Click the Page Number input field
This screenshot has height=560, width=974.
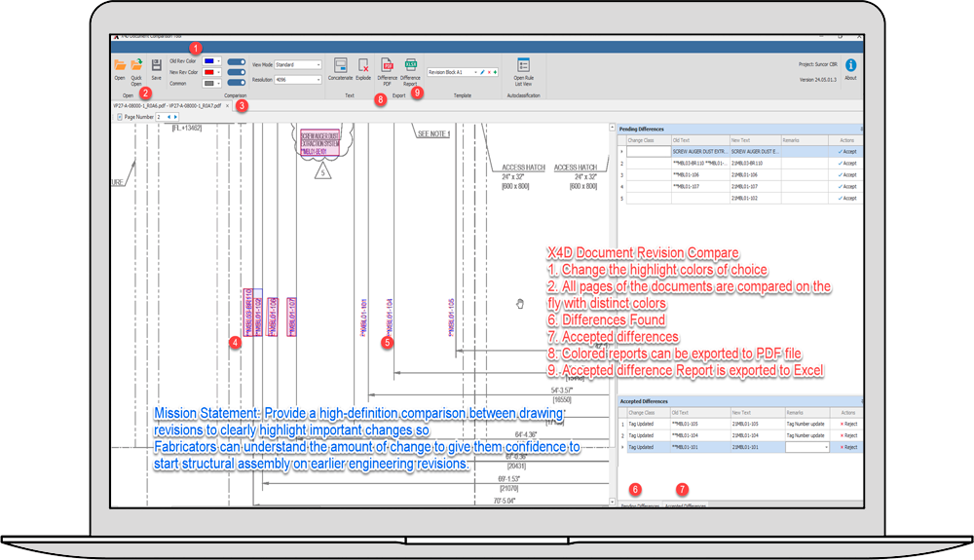point(161,117)
